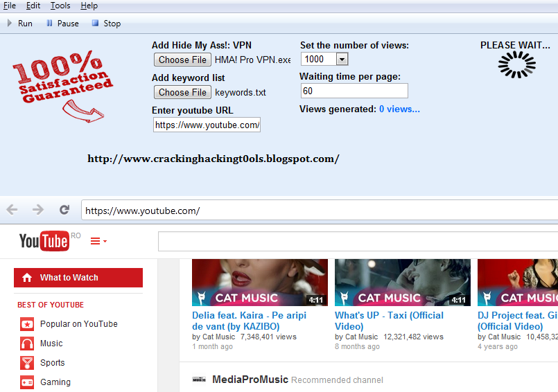
Task: Click the home icon in What to Watch
Action: [27, 278]
